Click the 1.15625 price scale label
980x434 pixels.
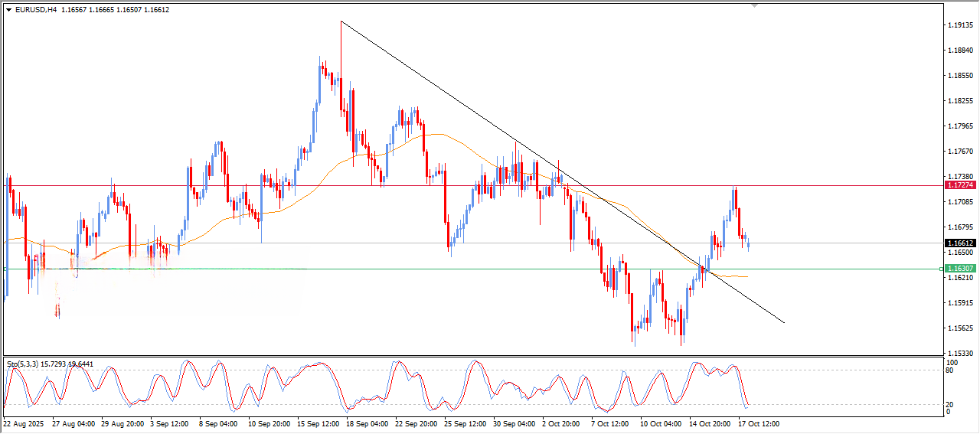pyautogui.click(x=960, y=328)
